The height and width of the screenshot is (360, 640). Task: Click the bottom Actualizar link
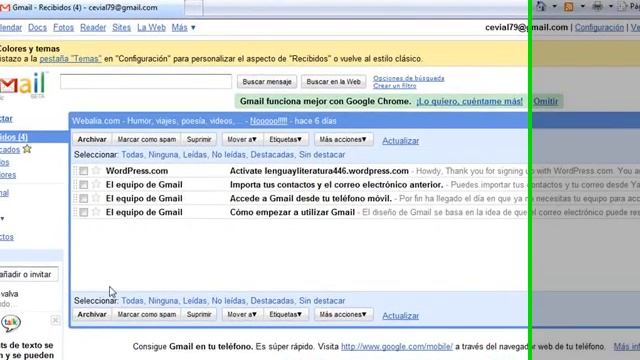pos(400,316)
